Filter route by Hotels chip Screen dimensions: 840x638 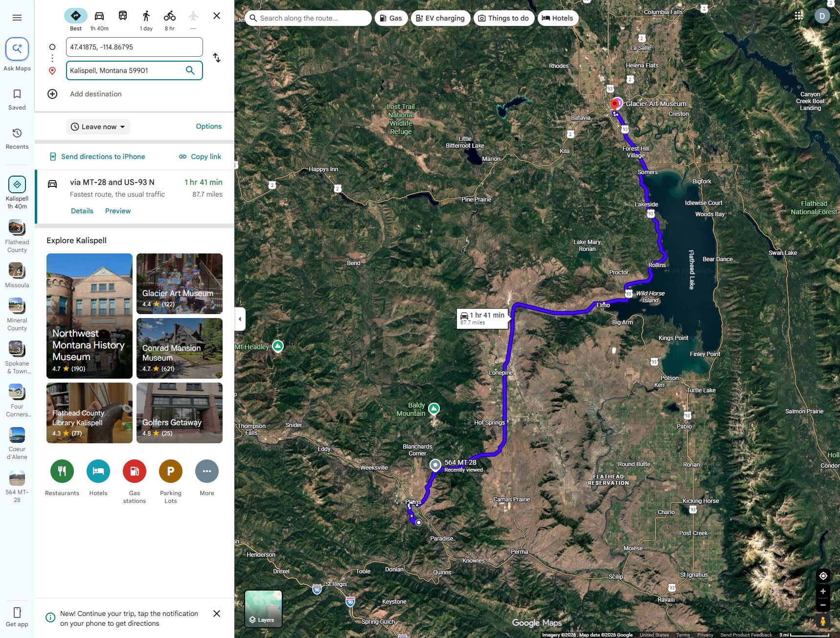558,18
